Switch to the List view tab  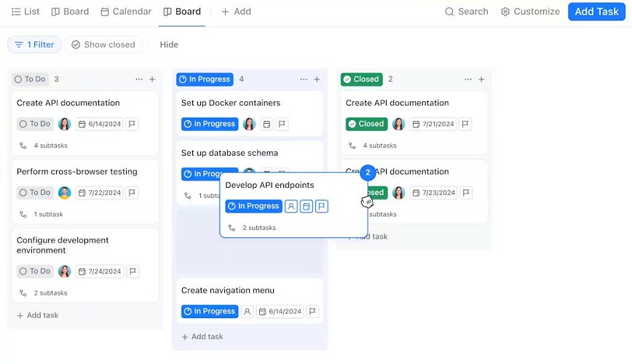(25, 12)
